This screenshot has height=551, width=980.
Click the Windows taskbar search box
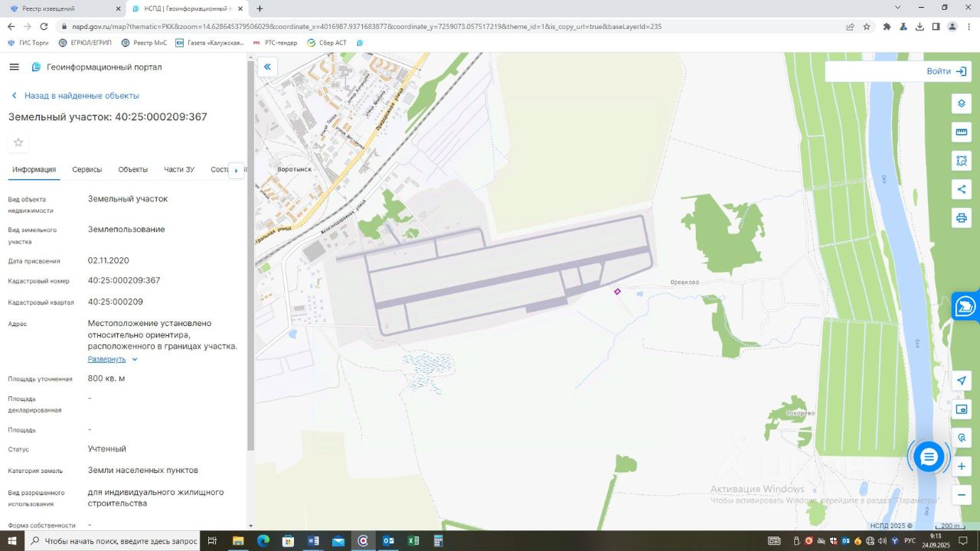point(112,541)
